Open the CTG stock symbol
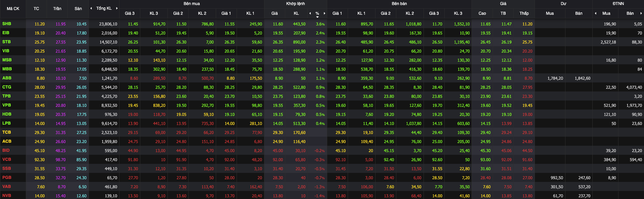 [x=7, y=87]
